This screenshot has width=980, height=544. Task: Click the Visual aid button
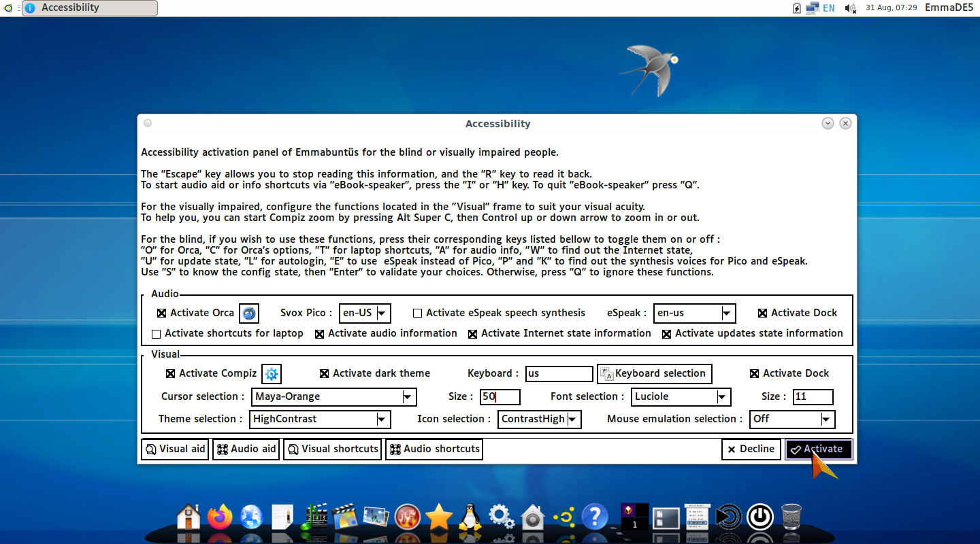pyautogui.click(x=175, y=449)
